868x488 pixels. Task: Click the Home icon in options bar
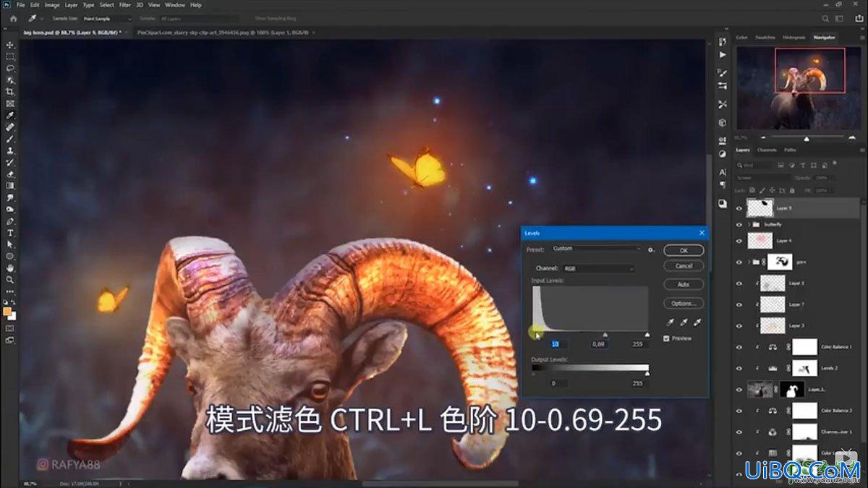pos(13,19)
